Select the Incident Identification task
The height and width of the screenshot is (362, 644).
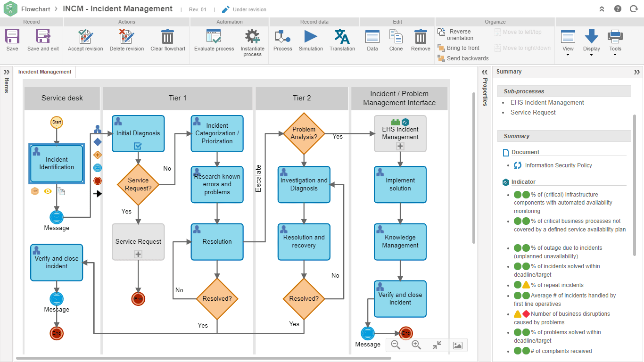(57, 164)
